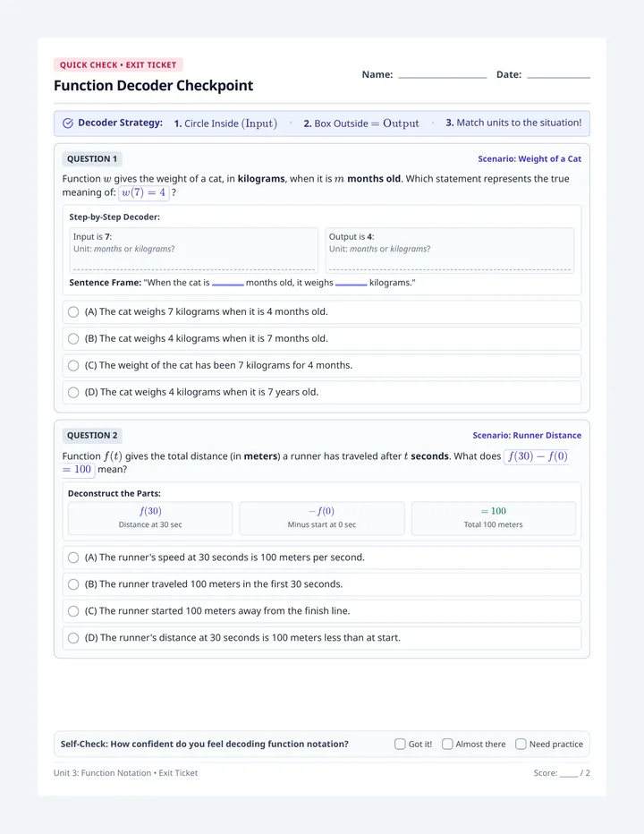Select option C about 7 kilograms for 4 months

(322, 365)
